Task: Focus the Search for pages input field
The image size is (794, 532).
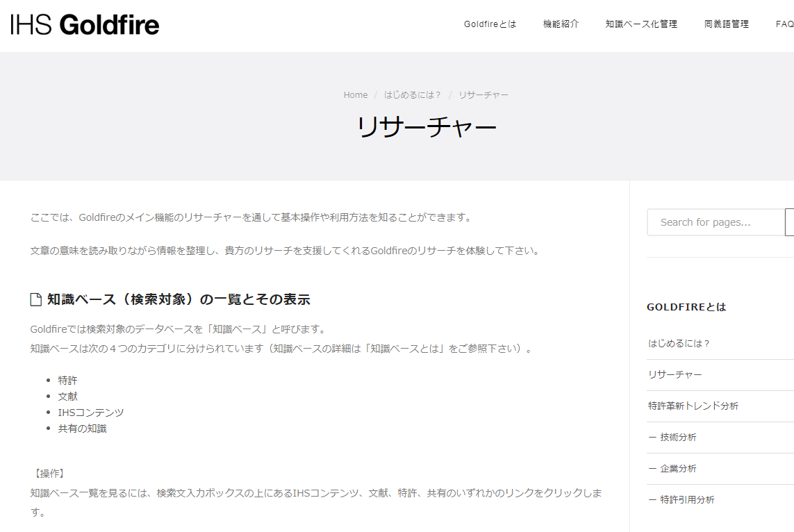Action: tap(716, 222)
